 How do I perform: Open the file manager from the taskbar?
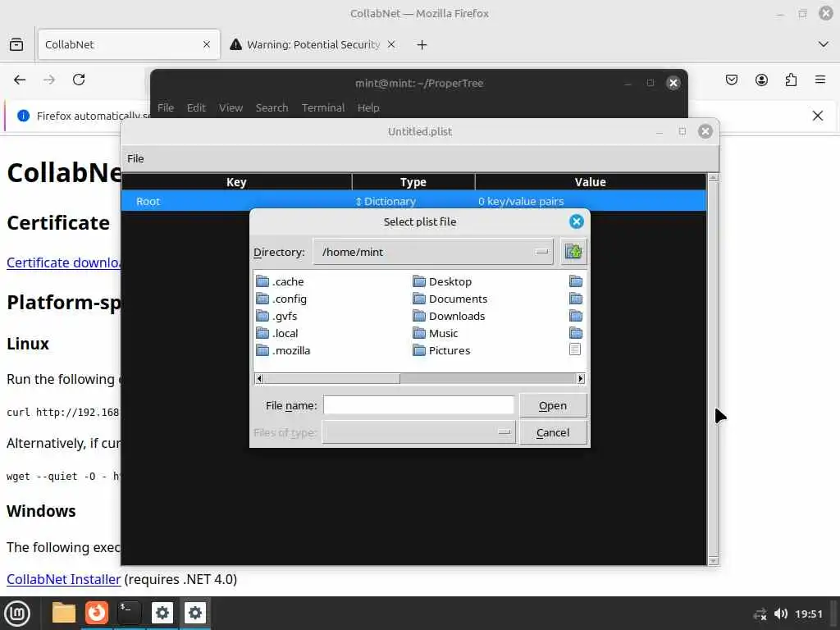click(64, 613)
